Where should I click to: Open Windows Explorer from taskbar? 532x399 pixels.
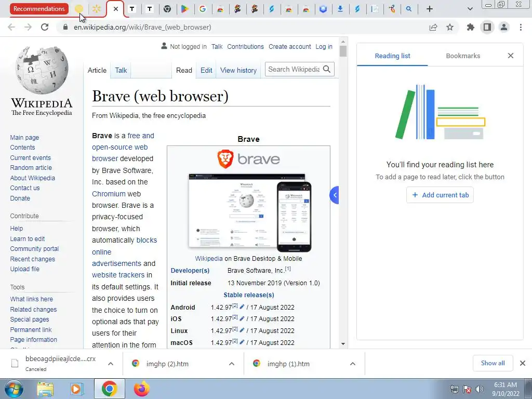[46, 389]
